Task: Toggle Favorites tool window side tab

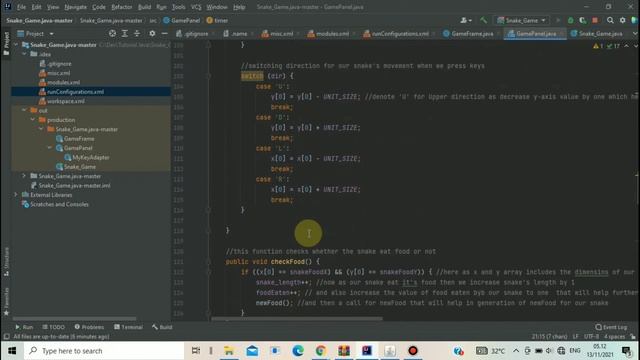Action: (6, 301)
